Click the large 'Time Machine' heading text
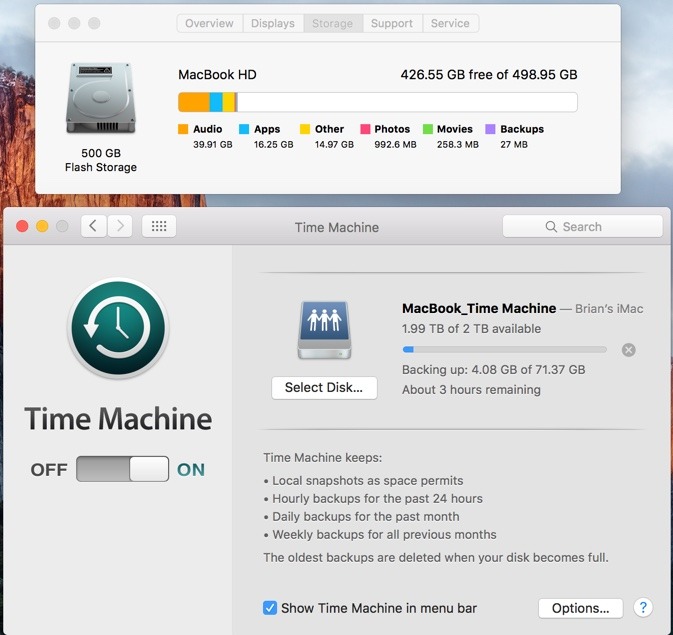The width and height of the screenshot is (673, 635). tap(118, 419)
